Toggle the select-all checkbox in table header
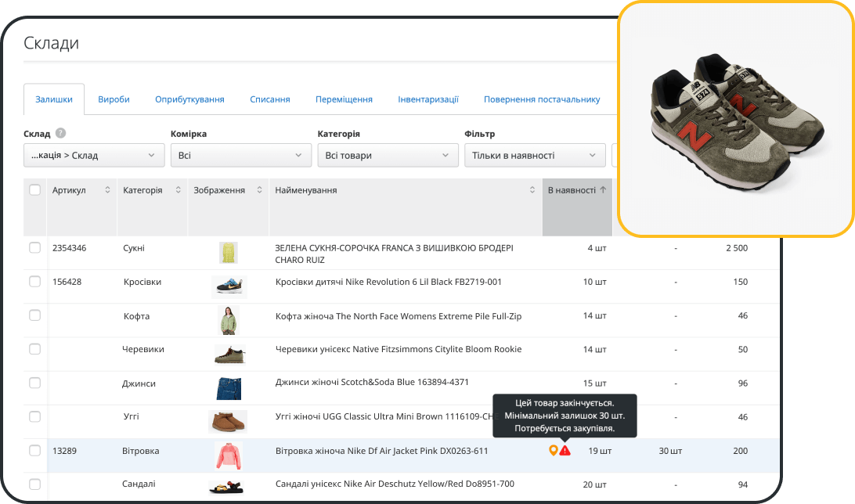Screen dimensions: 855x504 pyautogui.click(x=35, y=190)
